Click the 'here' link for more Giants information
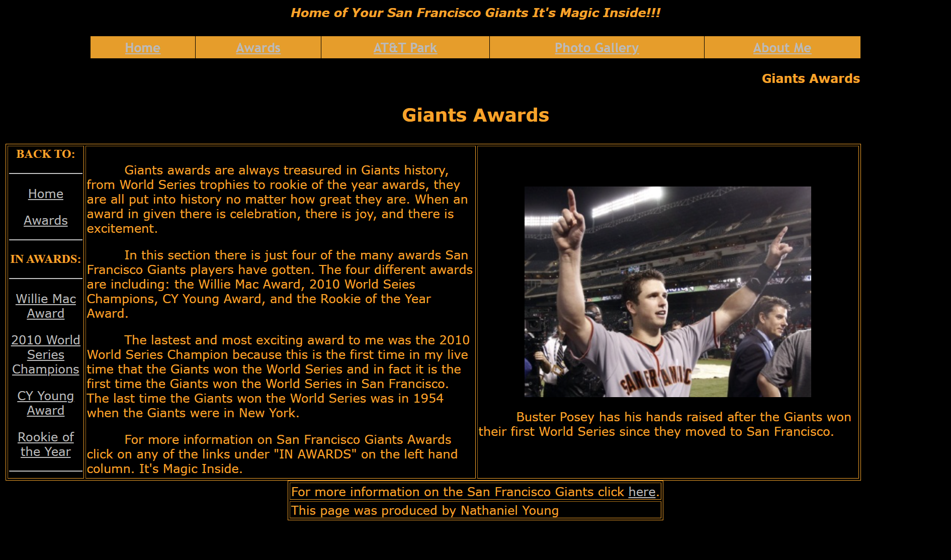 [x=641, y=492]
